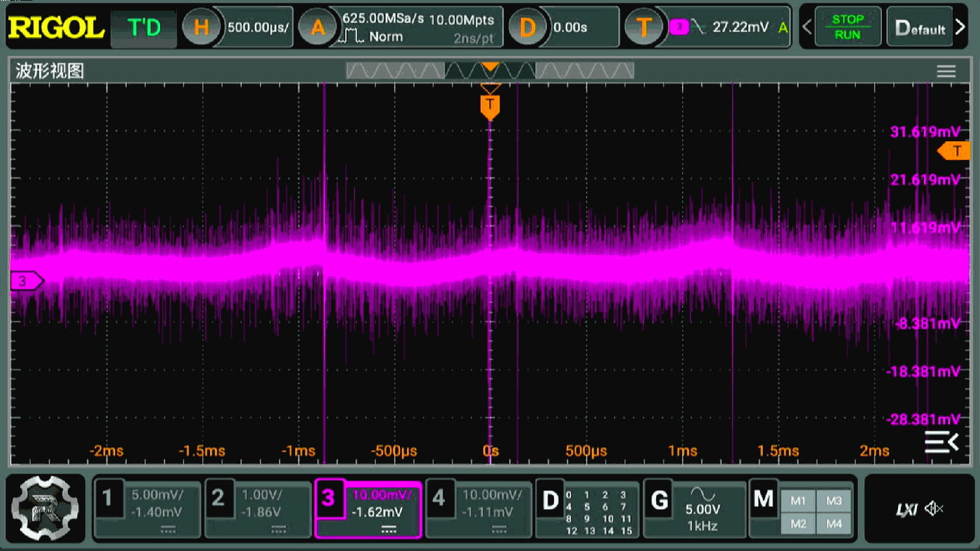Toggle the STOP RUN button
The width and height of the screenshot is (980, 551).
848,27
